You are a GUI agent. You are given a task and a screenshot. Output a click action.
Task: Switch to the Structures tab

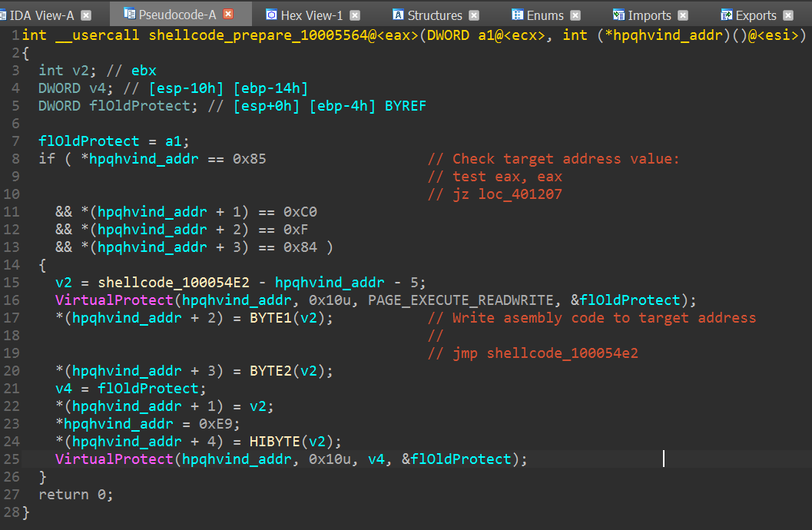tap(435, 15)
